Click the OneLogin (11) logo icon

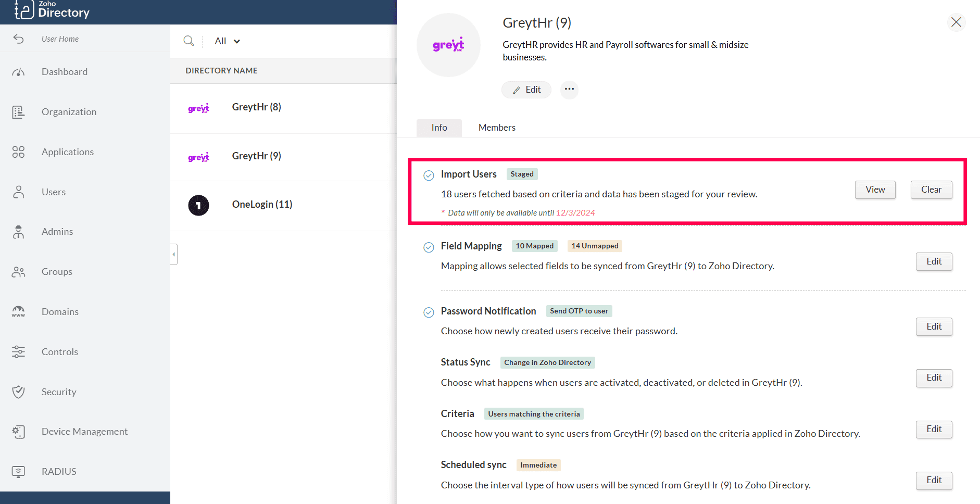198,205
